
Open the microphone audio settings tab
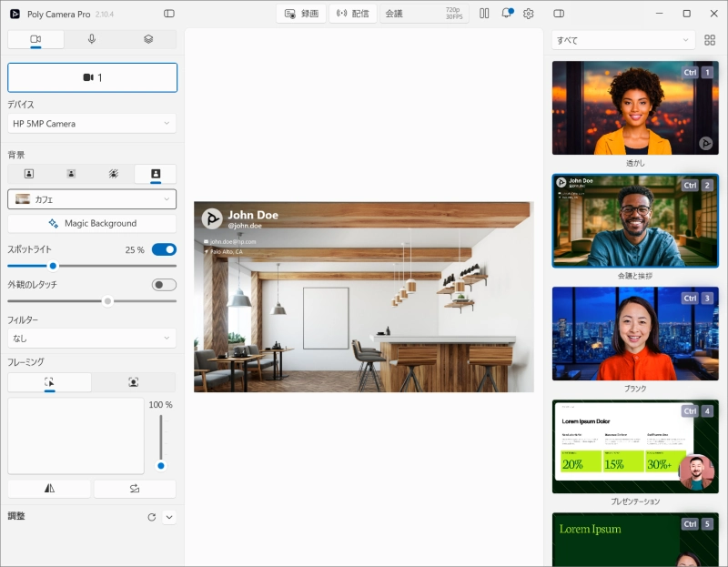click(92, 39)
